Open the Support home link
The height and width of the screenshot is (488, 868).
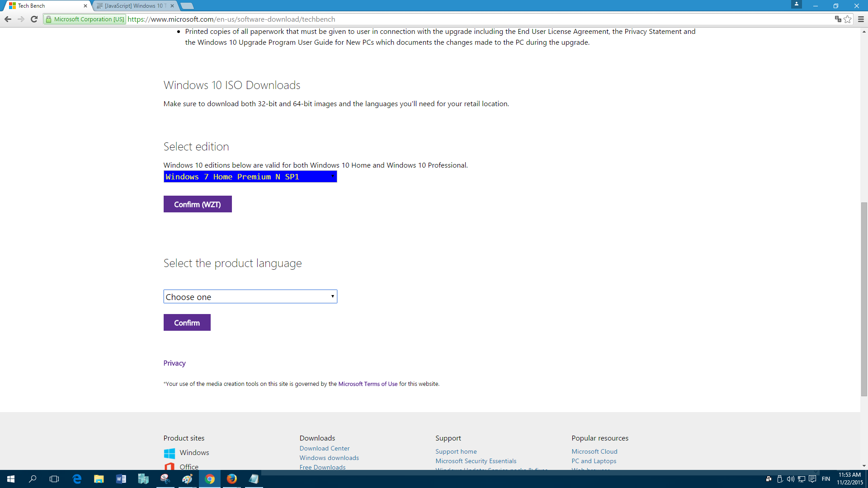(x=456, y=451)
